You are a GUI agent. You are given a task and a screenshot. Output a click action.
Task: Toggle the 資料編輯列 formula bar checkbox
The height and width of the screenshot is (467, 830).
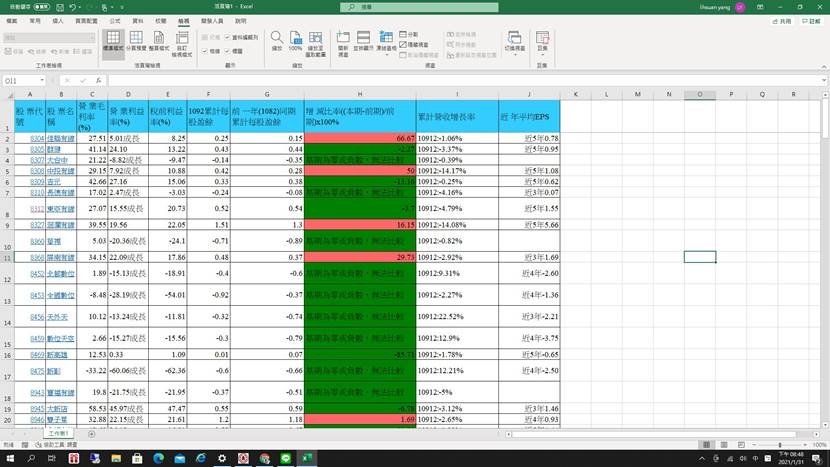[x=229, y=37]
